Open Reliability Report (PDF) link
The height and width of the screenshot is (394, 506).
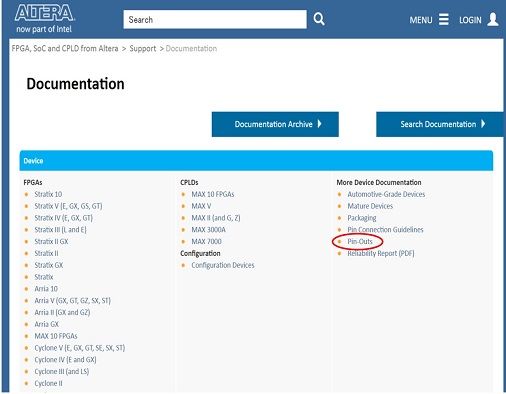(x=381, y=253)
